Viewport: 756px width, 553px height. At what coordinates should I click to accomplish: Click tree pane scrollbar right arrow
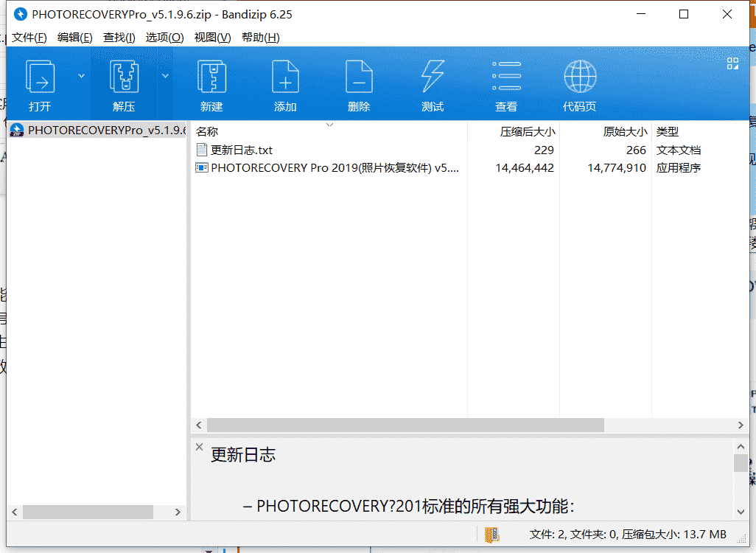(x=178, y=512)
